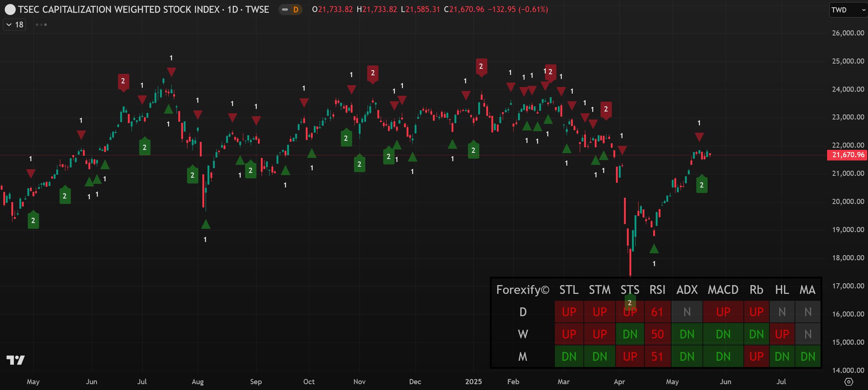Click daily RSI value 61
The height and width of the screenshot is (390, 868).
[x=657, y=312]
